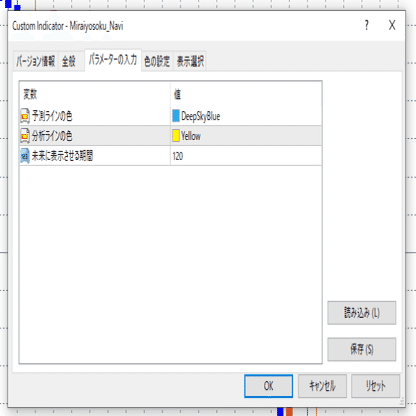Open the Yellow color swatch
This screenshot has width=416, height=416.
pos(176,136)
